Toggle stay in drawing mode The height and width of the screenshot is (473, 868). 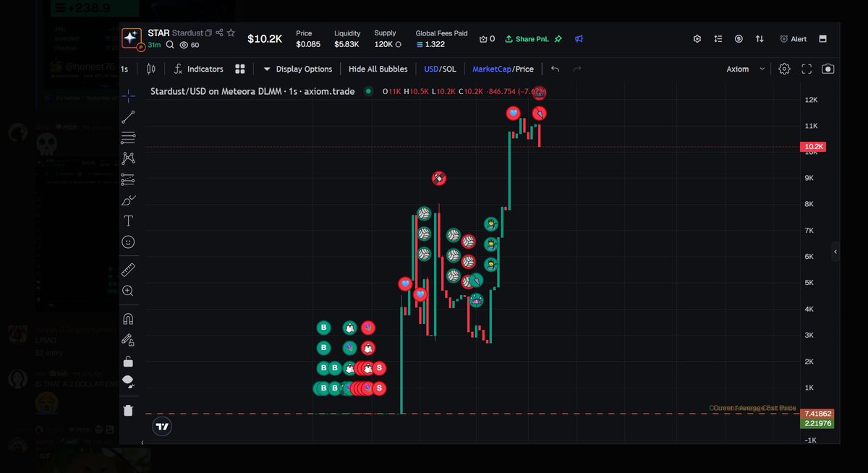(x=128, y=339)
